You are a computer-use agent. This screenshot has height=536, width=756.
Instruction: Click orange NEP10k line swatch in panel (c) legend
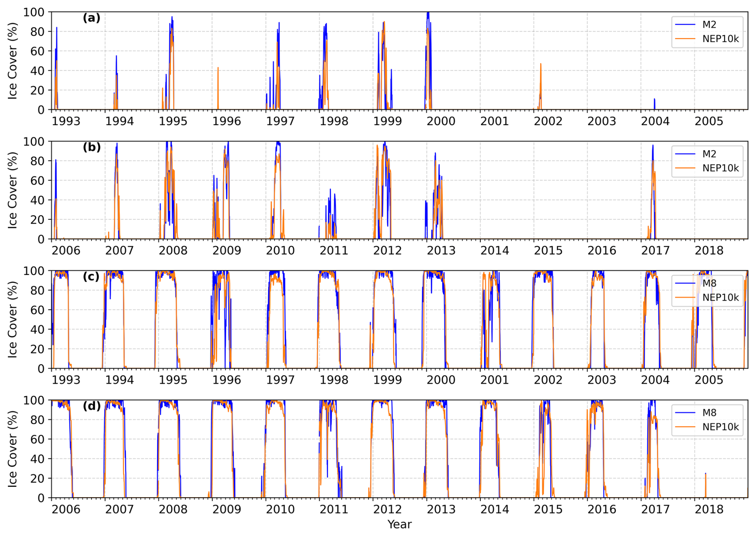pos(685,298)
